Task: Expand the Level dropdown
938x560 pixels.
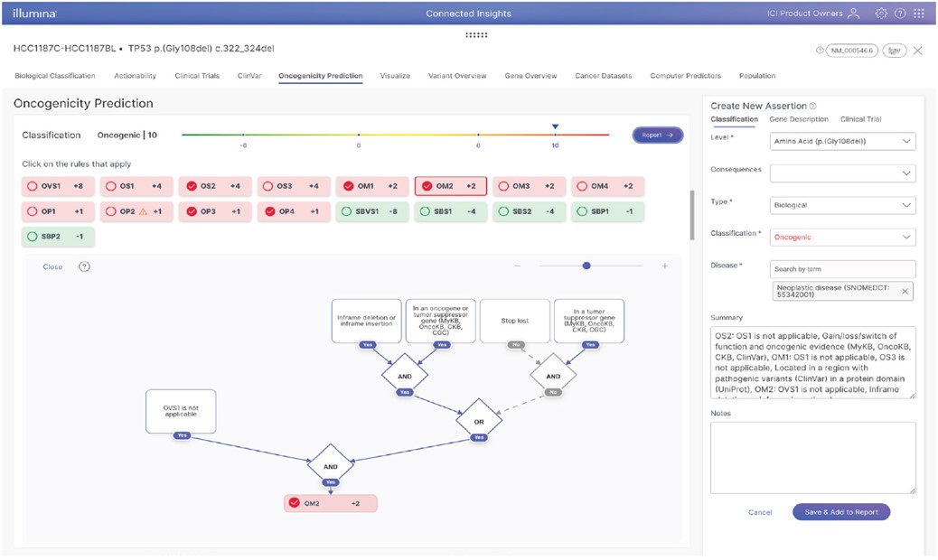Action: tap(842, 142)
